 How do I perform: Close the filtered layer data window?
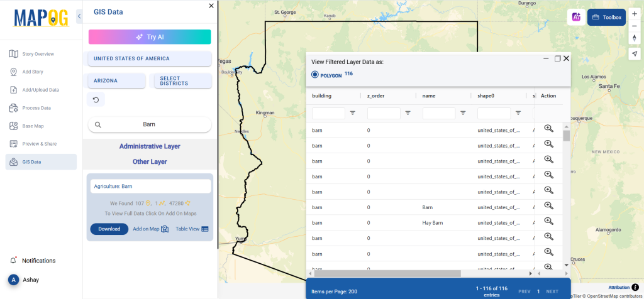click(567, 58)
